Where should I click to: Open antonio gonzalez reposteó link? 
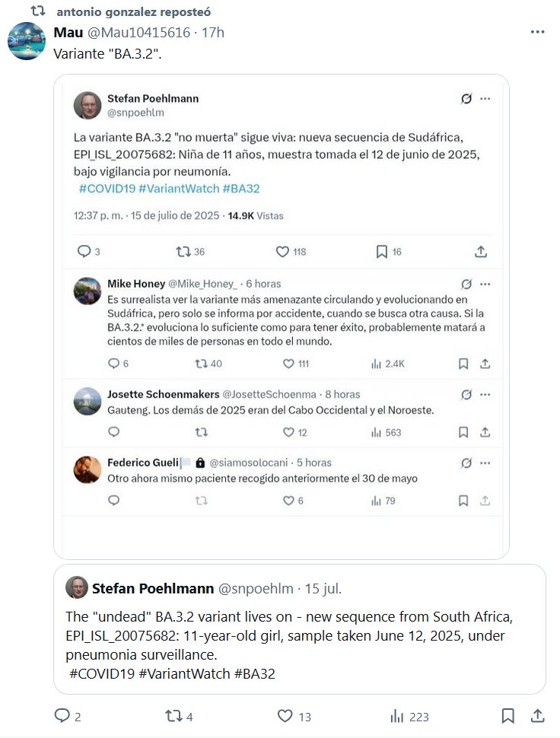(x=135, y=12)
